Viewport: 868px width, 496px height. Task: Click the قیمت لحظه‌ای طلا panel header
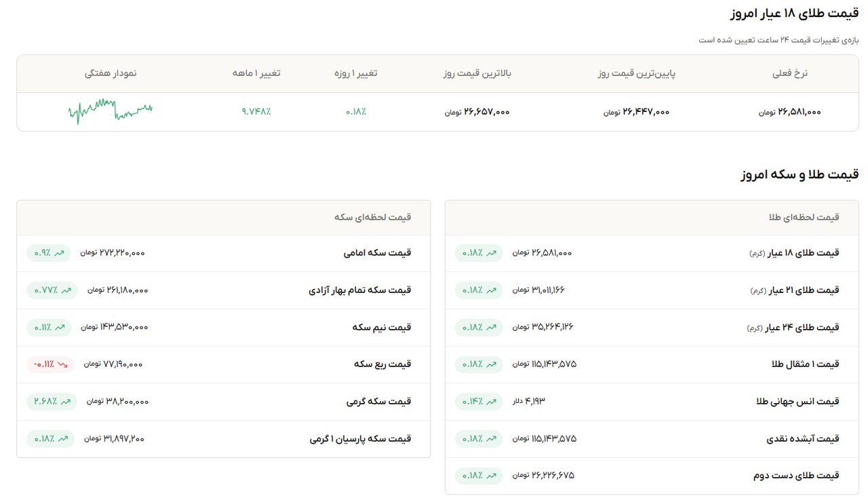click(x=804, y=217)
